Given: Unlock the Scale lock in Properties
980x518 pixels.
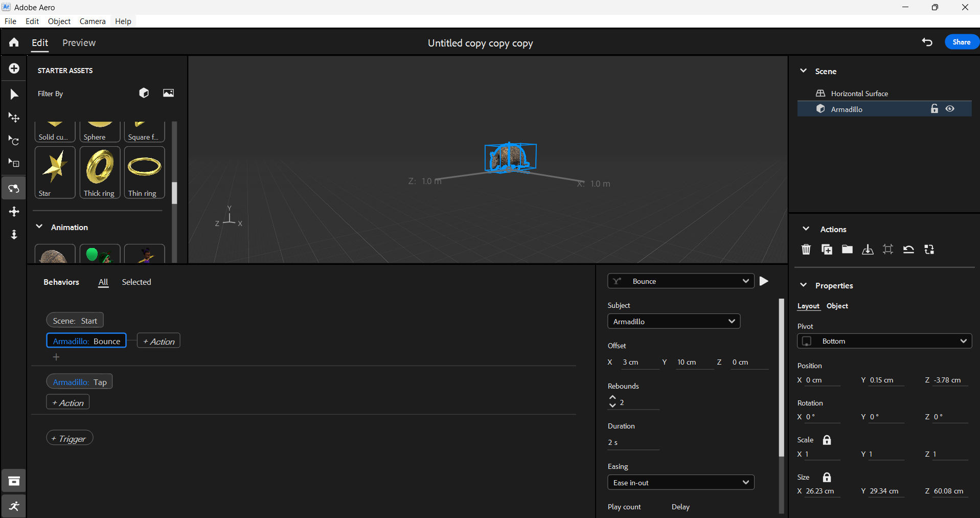Looking at the screenshot, I should (827, 440).
